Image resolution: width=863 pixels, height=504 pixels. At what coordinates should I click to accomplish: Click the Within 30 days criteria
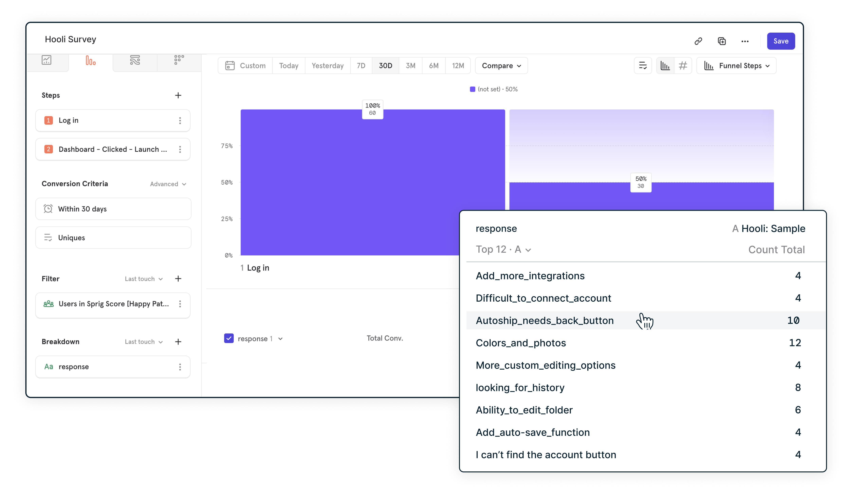[113, 209]
